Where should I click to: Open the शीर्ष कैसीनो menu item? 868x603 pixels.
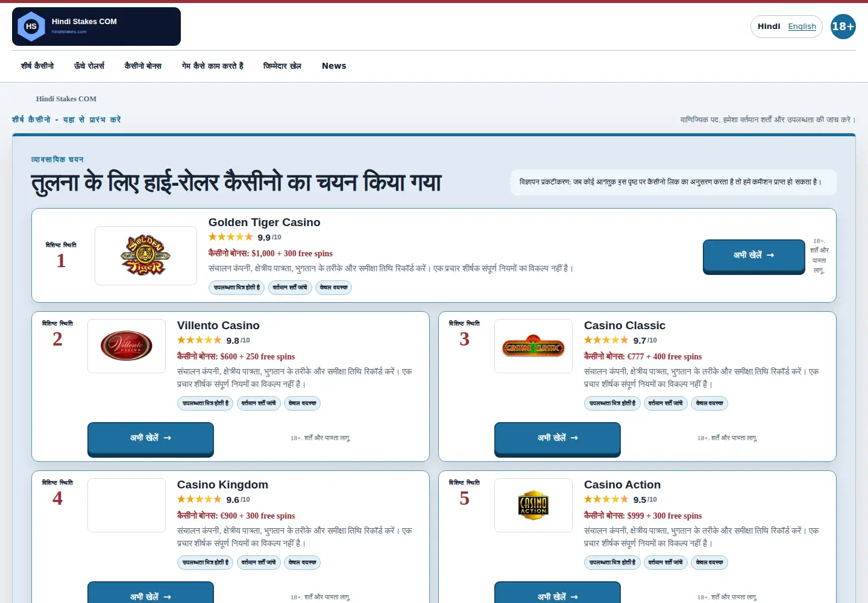click(37, 66)
